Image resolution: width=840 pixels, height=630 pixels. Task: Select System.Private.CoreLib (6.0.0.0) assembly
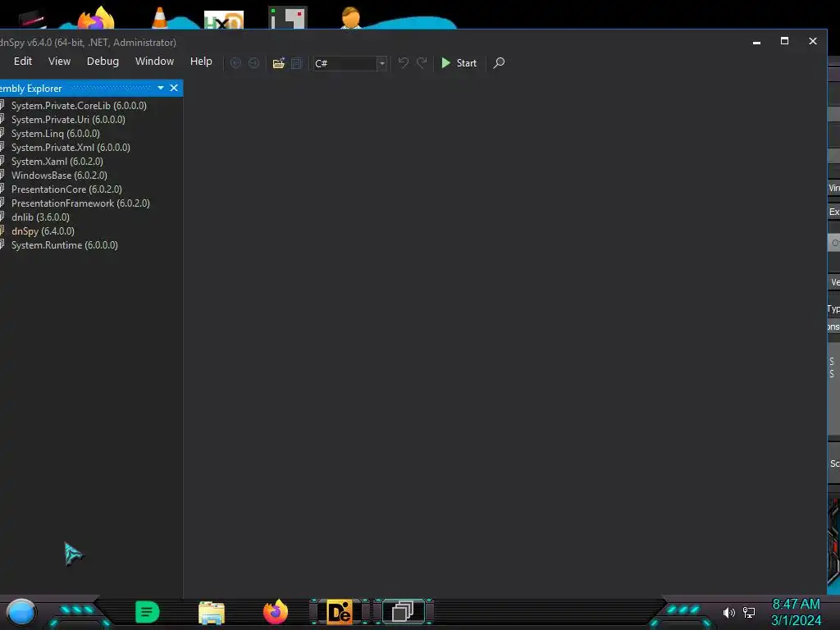point(79,106)
